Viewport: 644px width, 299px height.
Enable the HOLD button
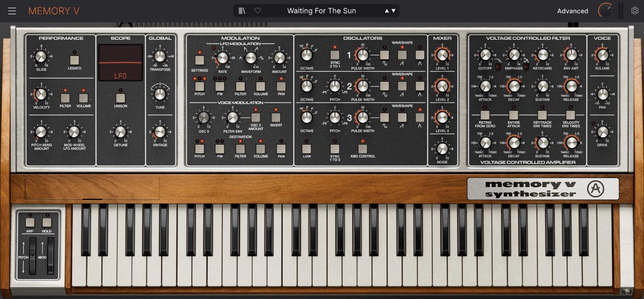click(x=47, y=222)
